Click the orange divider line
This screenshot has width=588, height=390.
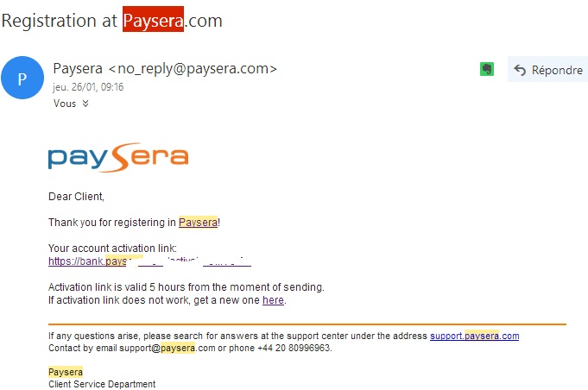307,324
